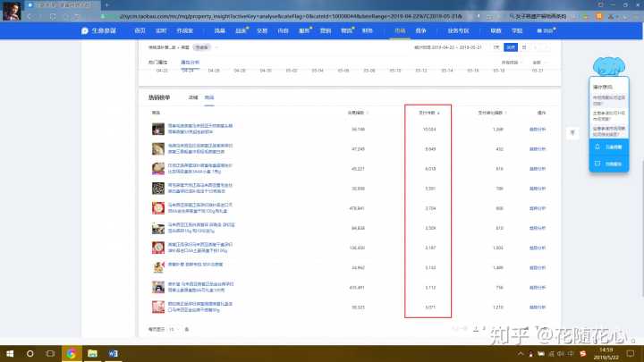
Task: Click the 生意参谋 logo in header
Action: 94,31
